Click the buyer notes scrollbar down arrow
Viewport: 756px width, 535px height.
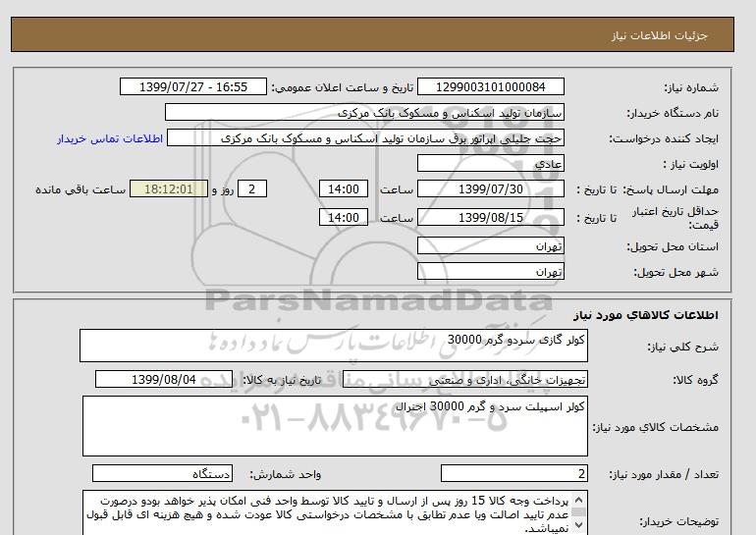coord(579,525)
